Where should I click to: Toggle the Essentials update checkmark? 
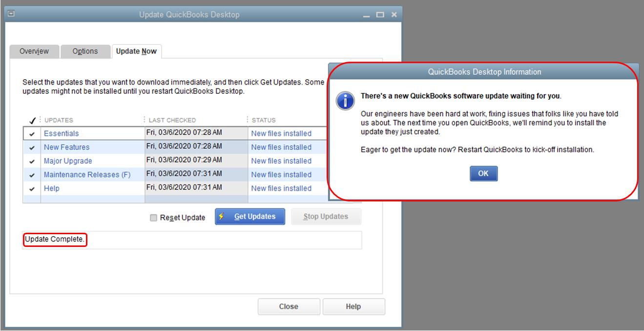click(x=32, y=133)
